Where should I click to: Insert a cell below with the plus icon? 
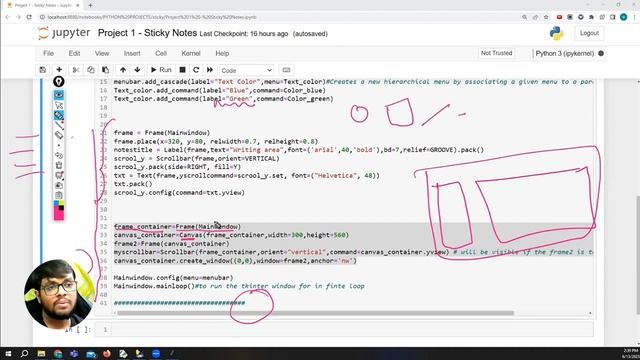[x=59, y=70]
